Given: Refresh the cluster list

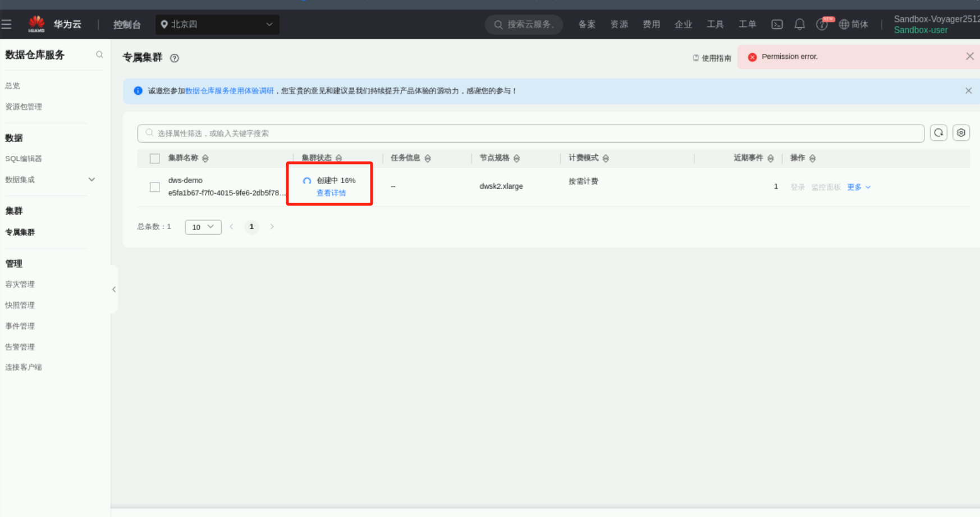Looking at the screenshot, I should click(938, 133).
